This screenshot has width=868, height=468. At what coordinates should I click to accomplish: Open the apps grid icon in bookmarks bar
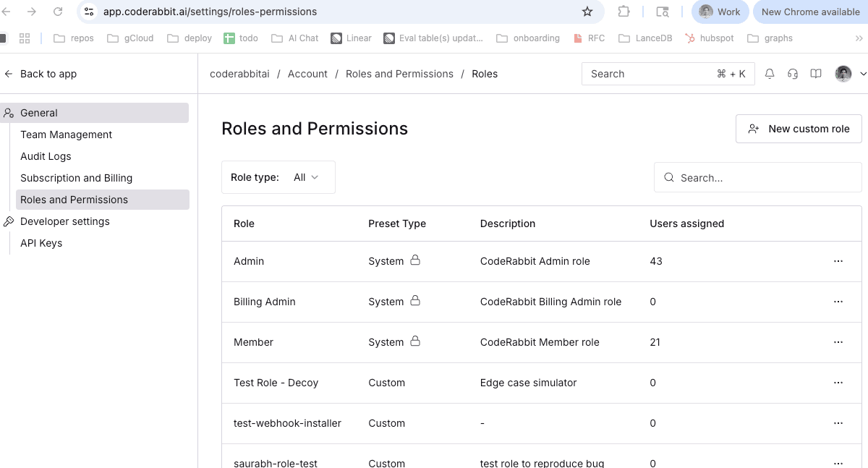25,38
